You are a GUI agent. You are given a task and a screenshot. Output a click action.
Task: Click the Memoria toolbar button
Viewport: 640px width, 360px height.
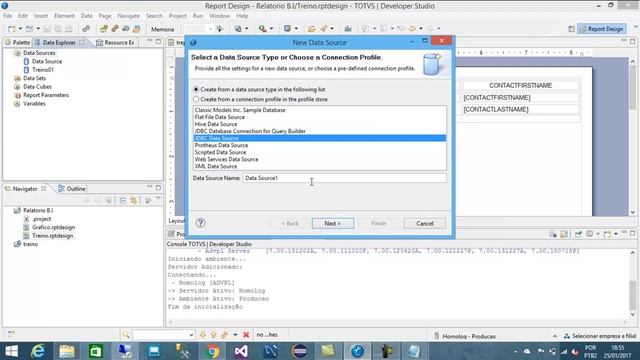[162, 29]
